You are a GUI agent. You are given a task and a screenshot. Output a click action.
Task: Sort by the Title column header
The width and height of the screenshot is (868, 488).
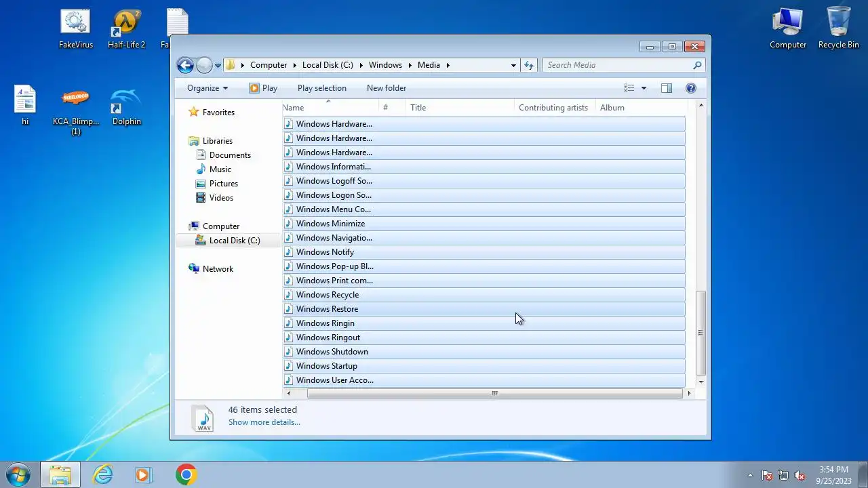(460, 108)
